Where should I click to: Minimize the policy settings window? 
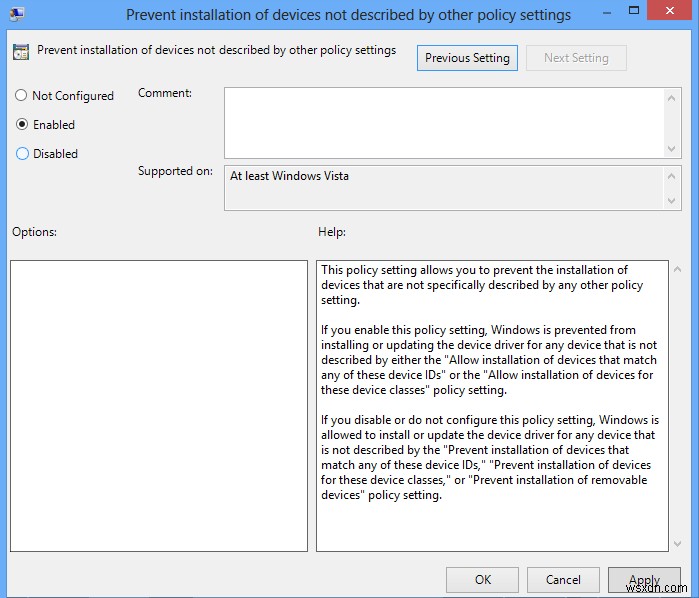[607, 12]
